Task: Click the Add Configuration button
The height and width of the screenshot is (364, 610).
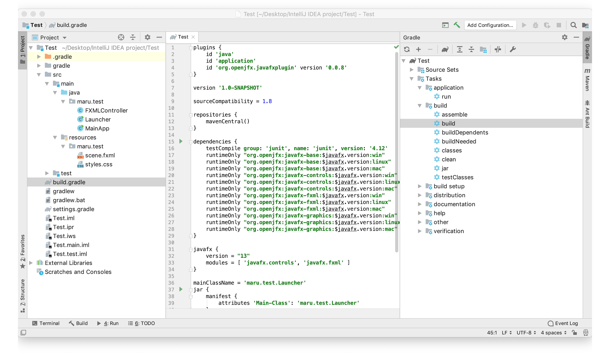Action: pos(490,25)
